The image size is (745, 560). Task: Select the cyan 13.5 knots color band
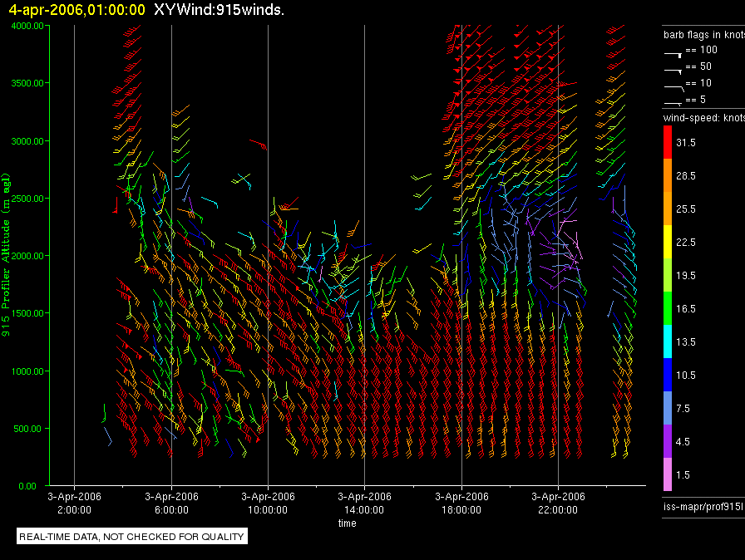click(668, 341)
